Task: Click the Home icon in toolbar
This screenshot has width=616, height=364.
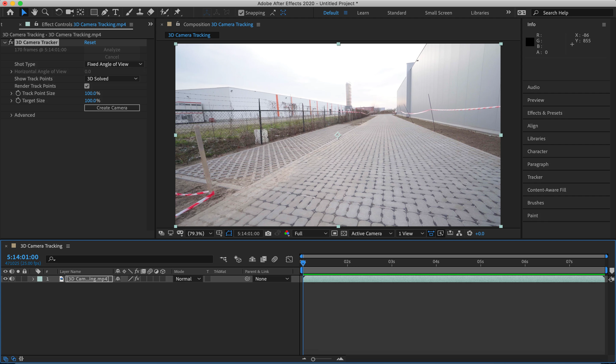Action: click(x=10, y=12)
